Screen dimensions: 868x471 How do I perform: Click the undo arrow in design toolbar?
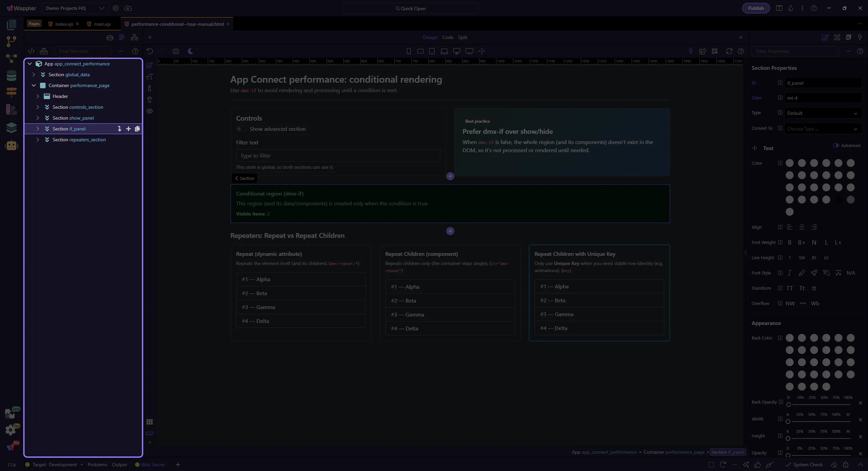coord(150,51)
